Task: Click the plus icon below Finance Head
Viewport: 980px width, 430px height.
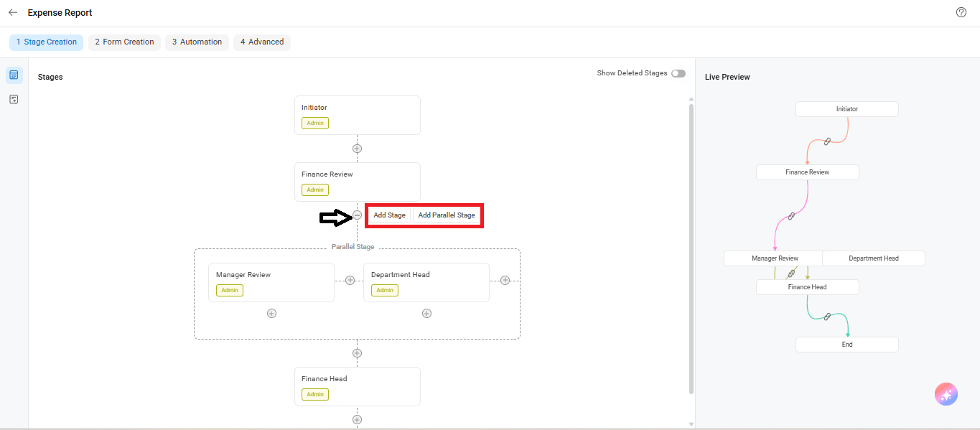Action: click(357, 419)
